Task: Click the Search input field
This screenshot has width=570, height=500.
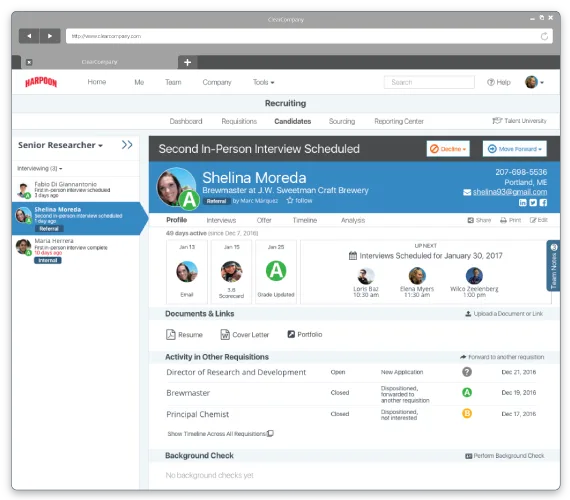Action: (429, 82)
